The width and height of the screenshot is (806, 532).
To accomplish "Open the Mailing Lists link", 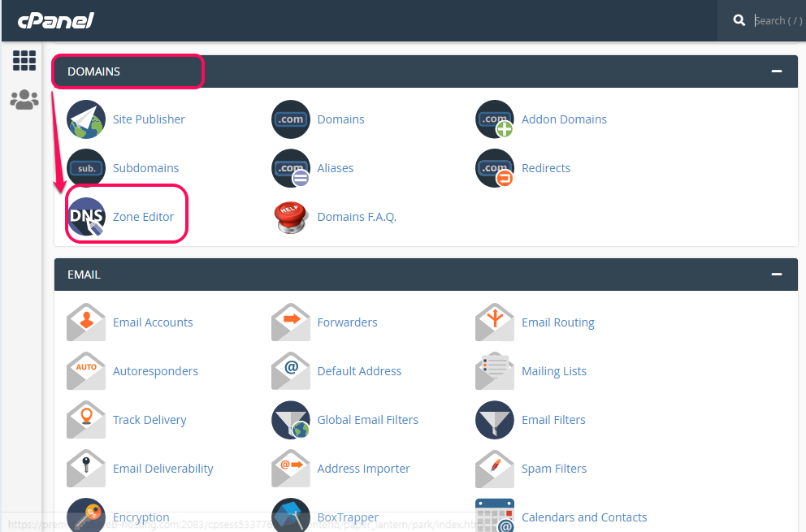I will pos(553,371).
